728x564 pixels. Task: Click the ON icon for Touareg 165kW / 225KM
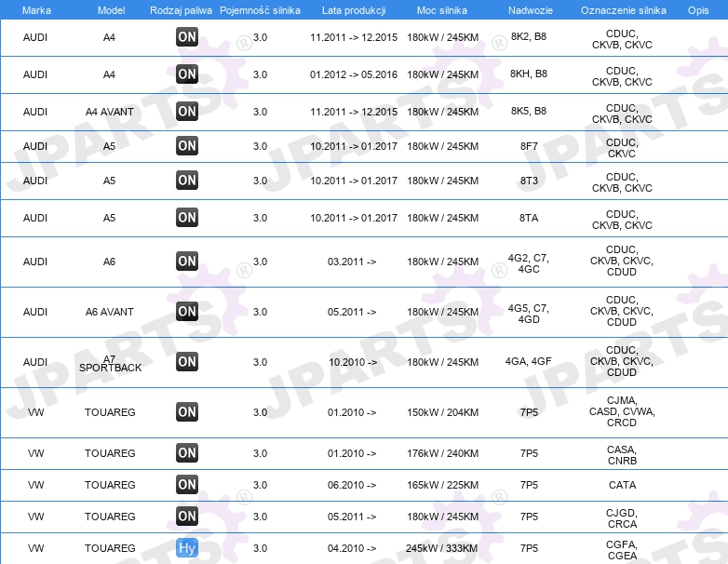tap(187, 484)
